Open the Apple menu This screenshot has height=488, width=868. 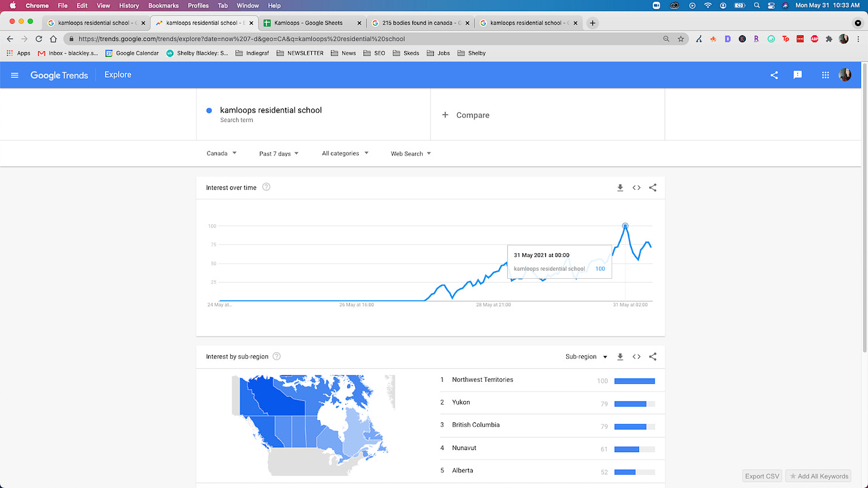click(x=13, y=5)
